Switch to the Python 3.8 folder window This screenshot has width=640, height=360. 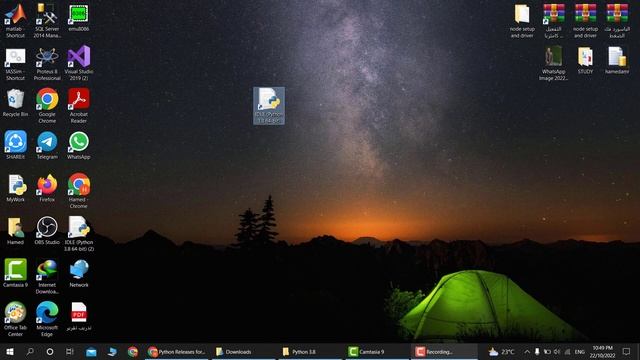click(x=310, y=351)
